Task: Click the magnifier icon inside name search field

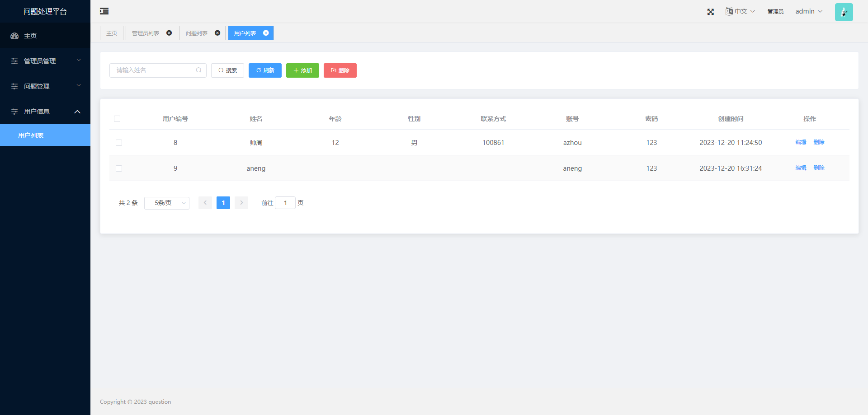Action: [198, 70]
